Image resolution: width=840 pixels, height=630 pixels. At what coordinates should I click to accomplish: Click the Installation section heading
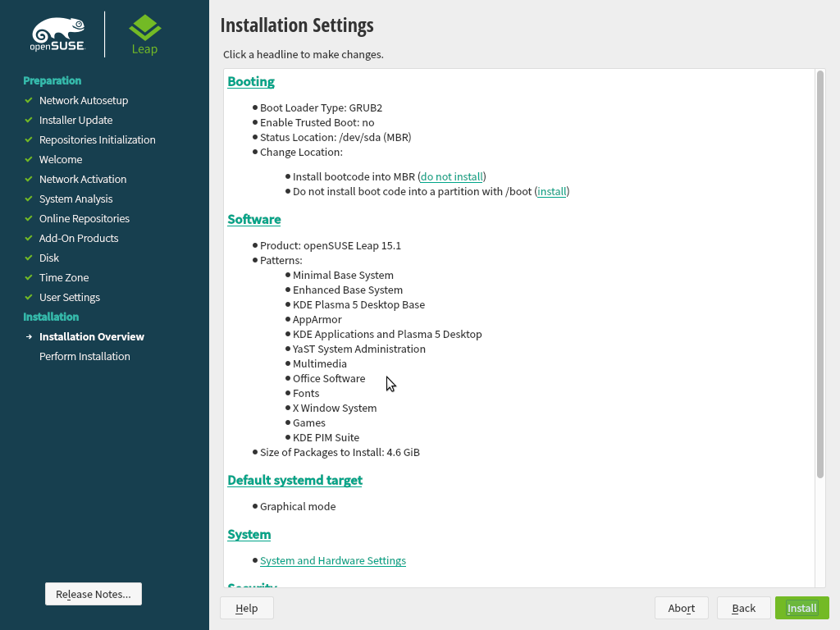click(51, 317)
